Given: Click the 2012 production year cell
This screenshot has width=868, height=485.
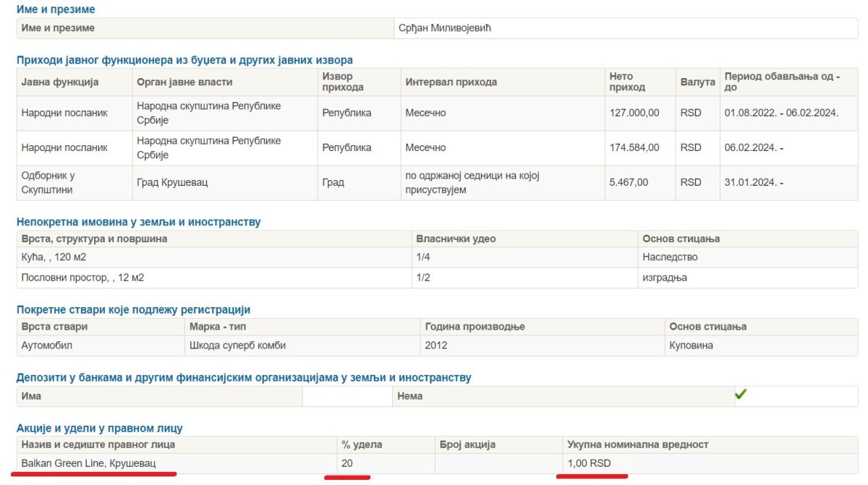Looking at the screenshot, I should pyautogui.click(x=435, y=345).
